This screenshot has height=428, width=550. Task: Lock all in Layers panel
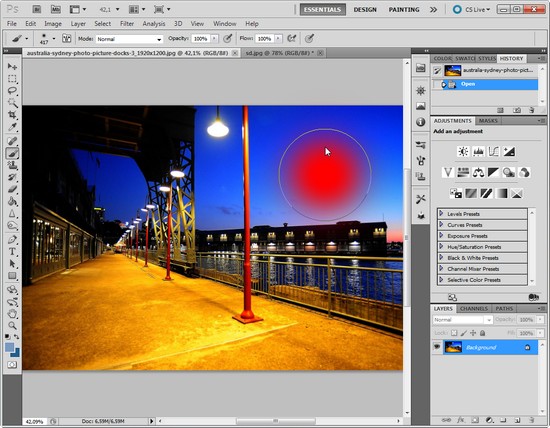pos(483,333)
